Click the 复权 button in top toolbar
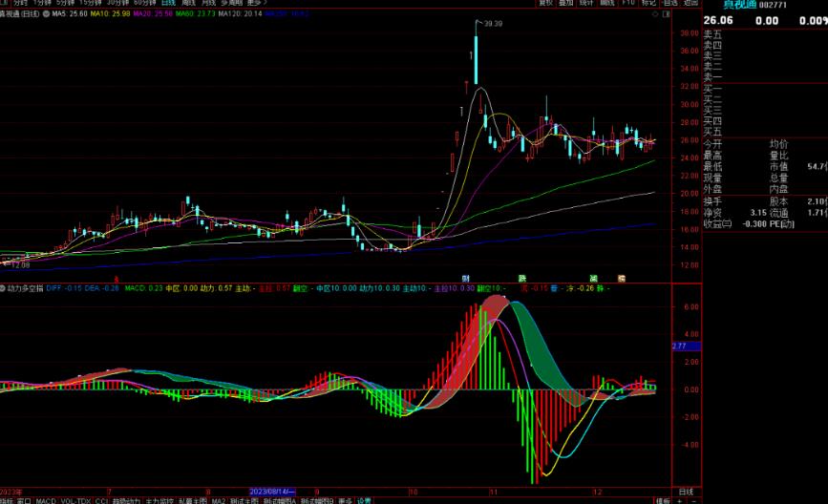This screenshot has height=504, width=828. pyautogui.click(x=545, y=3)
